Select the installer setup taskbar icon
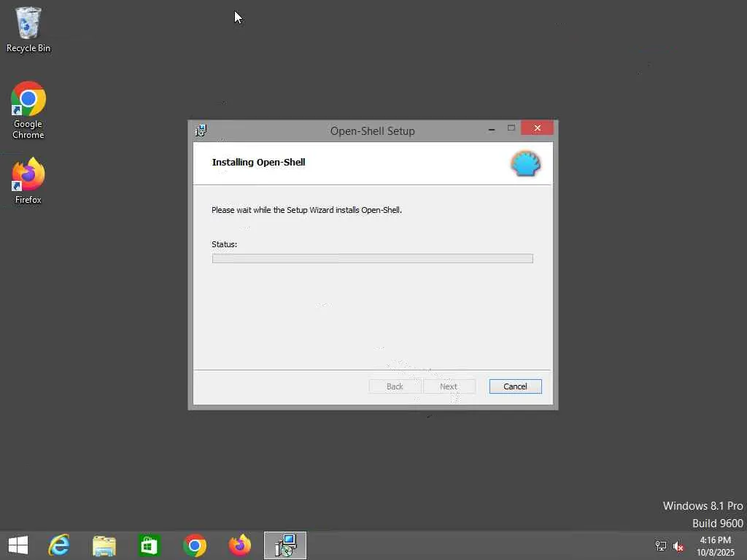This screenshot has height=560, width=747. pyautogui.click(x=285, y=545)
